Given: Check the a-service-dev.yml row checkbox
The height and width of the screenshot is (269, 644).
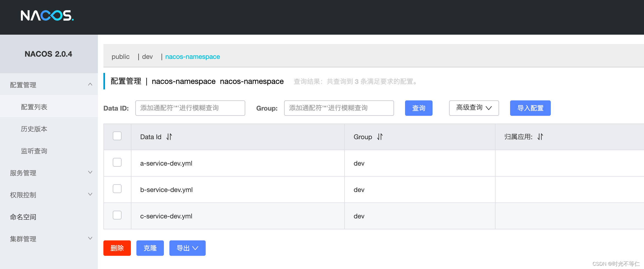Looking at the screenshot, I should (117, 162).
